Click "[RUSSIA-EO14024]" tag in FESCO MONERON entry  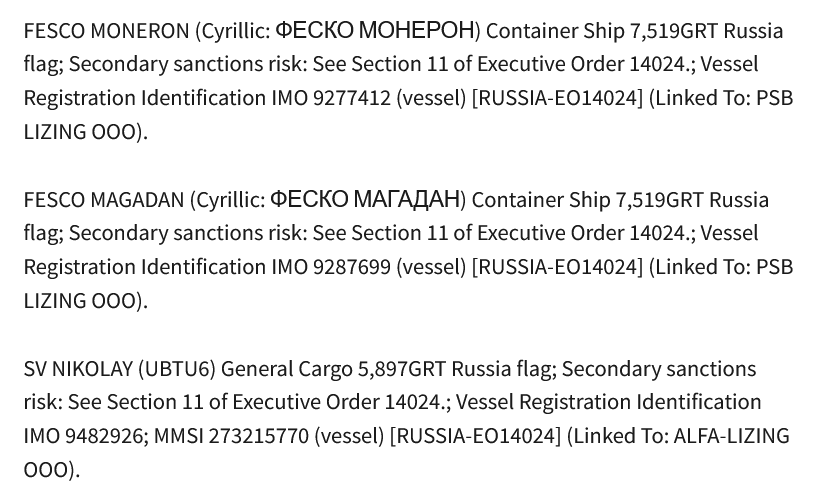click(x=557, y=98)
